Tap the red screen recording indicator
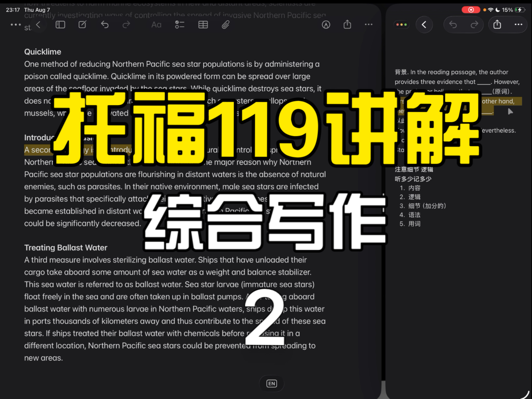Viewport: 532px width, 399px height. [471, 10]
